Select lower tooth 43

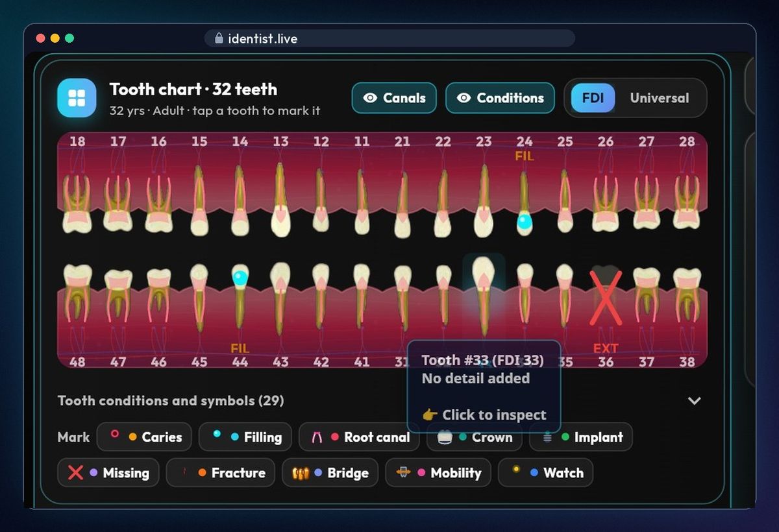coord(280,298)
